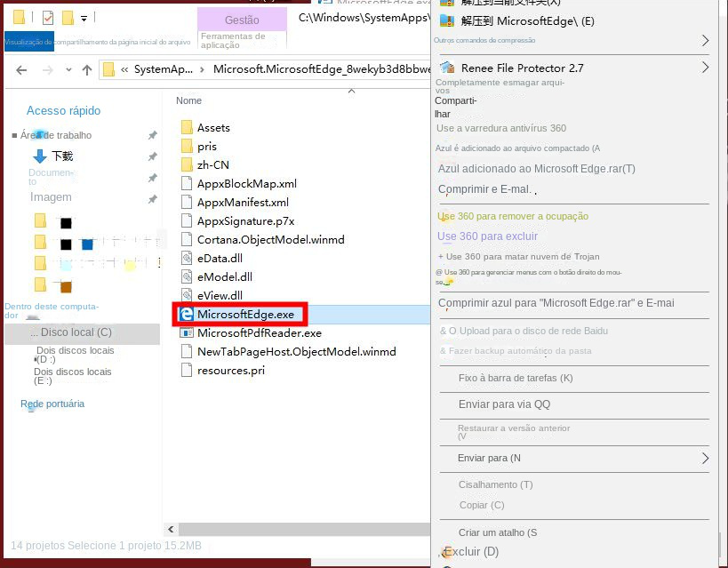Screen dimensions: 728x568
Task: Select Disco local (C) drive
Action: (82, 332)
